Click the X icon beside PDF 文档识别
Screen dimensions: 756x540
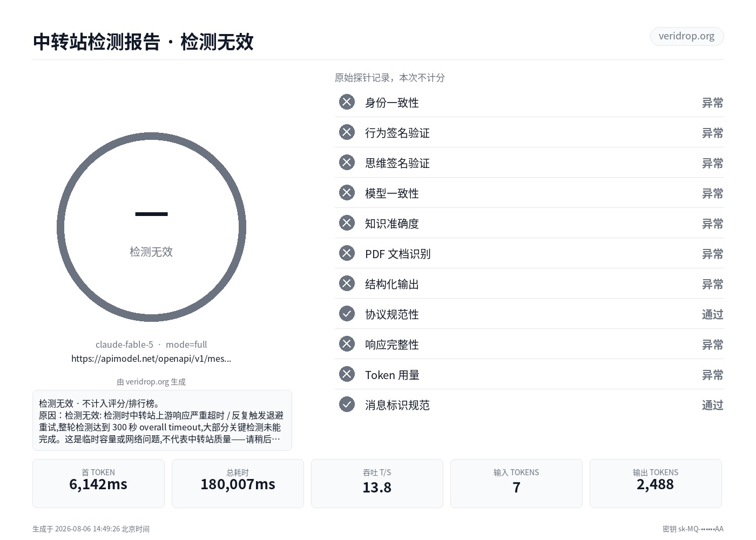click(x=347, y=253)
